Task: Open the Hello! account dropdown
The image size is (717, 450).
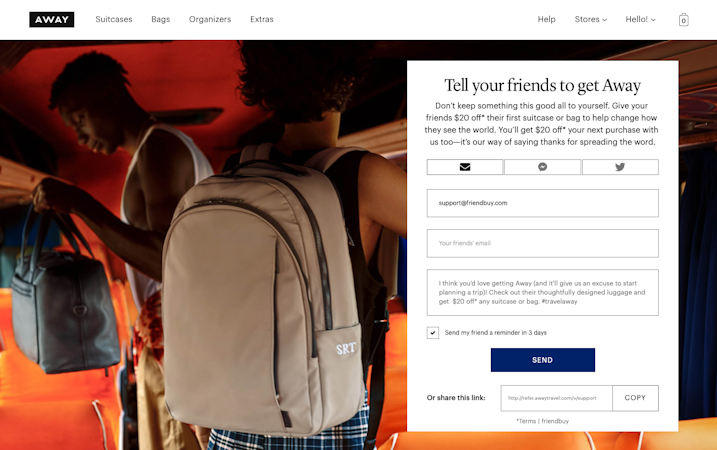Action: pyautogui.click(x=640, y=19)
